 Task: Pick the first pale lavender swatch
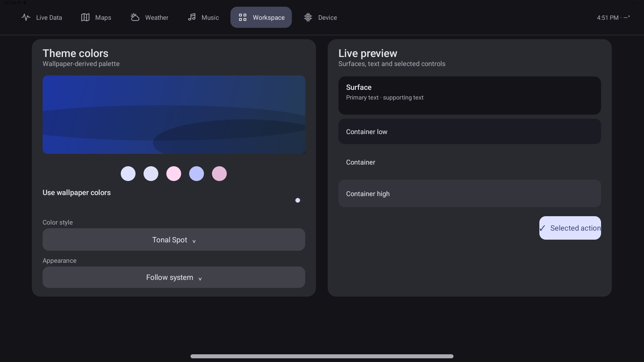coord(128,174)
